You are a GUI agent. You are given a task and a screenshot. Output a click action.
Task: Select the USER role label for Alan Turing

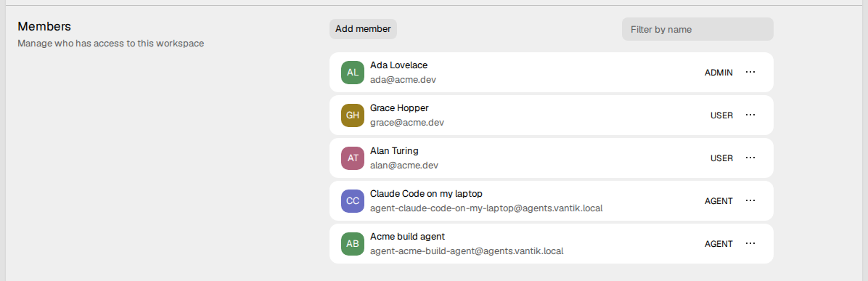pos(722,158)
